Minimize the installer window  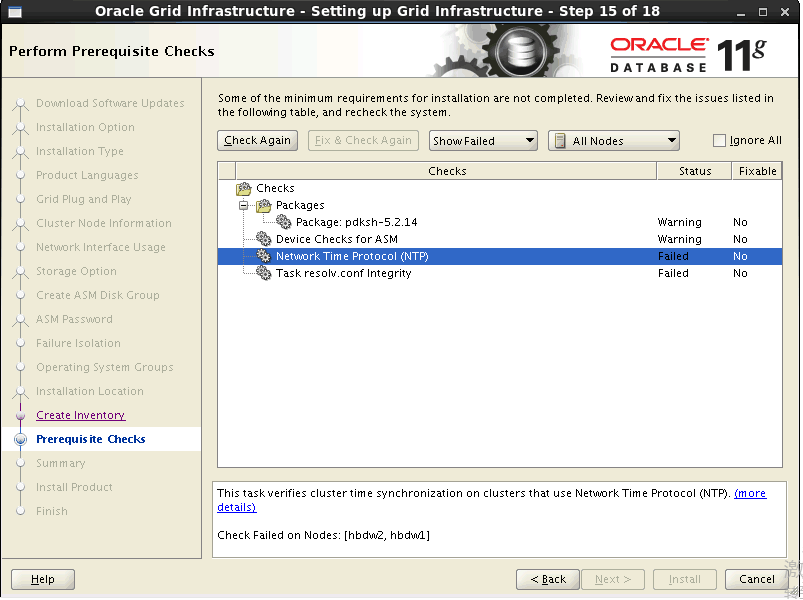(x=741, y=12)
